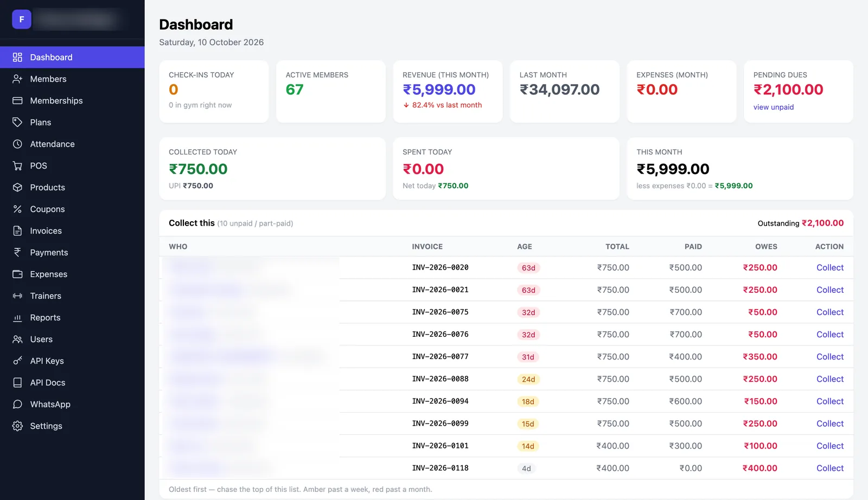The width and height of the screenshot is (868, 500).
Task: Click the Users people icon
Action: pyautogui.click(x=17, y=339)
